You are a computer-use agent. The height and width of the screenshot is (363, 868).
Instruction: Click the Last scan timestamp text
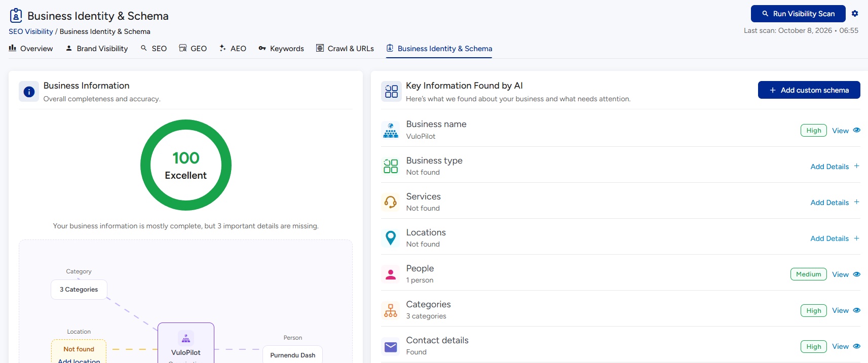pos(801,30)
